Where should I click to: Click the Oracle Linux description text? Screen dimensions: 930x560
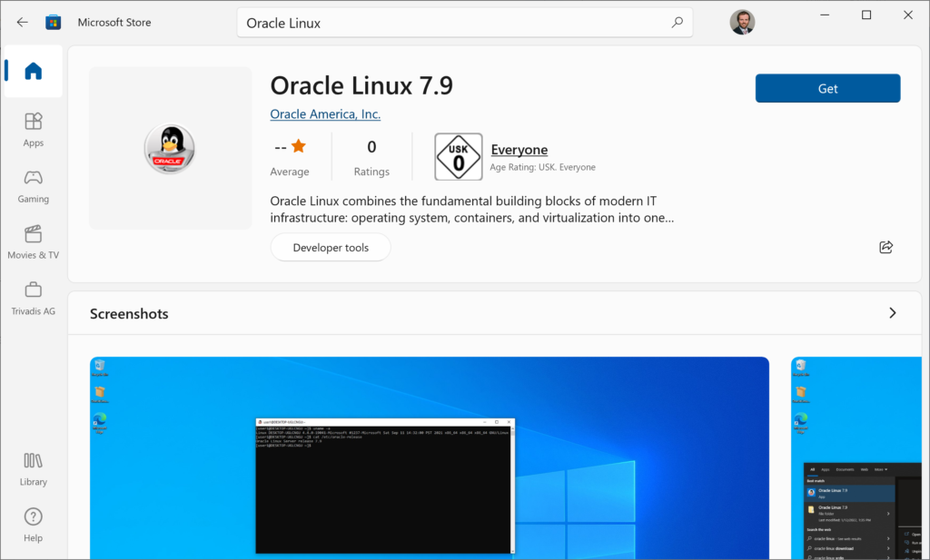tap(471, 209)
